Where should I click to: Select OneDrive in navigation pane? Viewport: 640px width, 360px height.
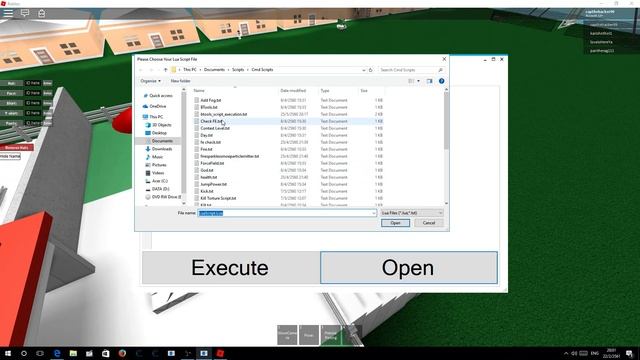(x=158, y=106)
